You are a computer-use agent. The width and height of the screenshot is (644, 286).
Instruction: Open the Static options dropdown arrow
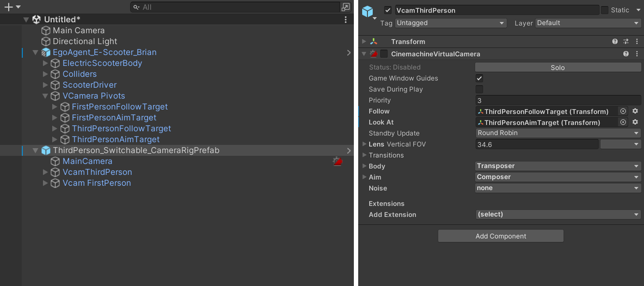(637, 10)
